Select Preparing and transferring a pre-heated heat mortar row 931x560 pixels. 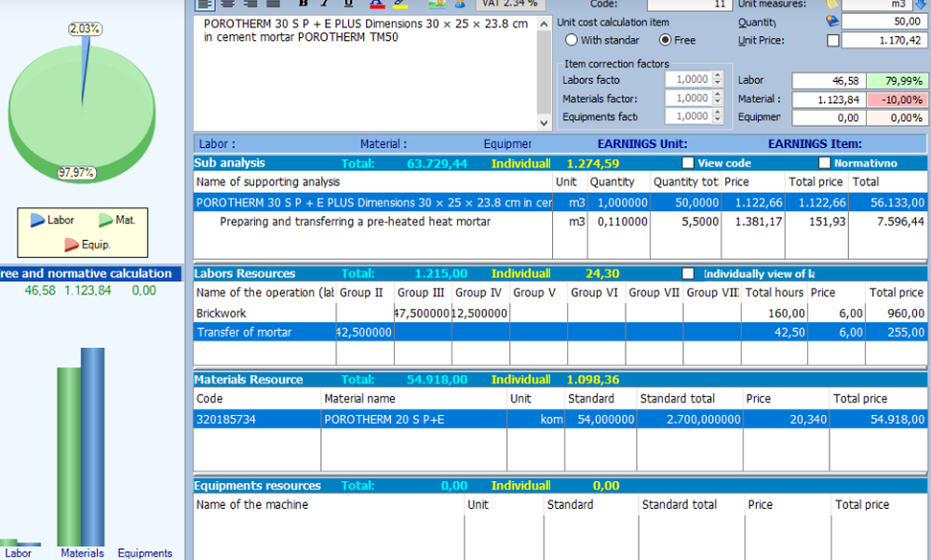pyautogui.click(x=560, y=221)
